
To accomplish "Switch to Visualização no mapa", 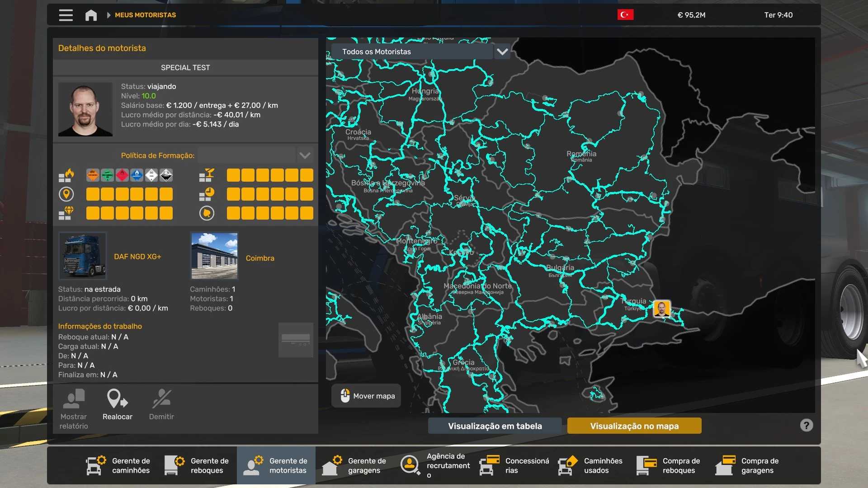I will [634, 426].
